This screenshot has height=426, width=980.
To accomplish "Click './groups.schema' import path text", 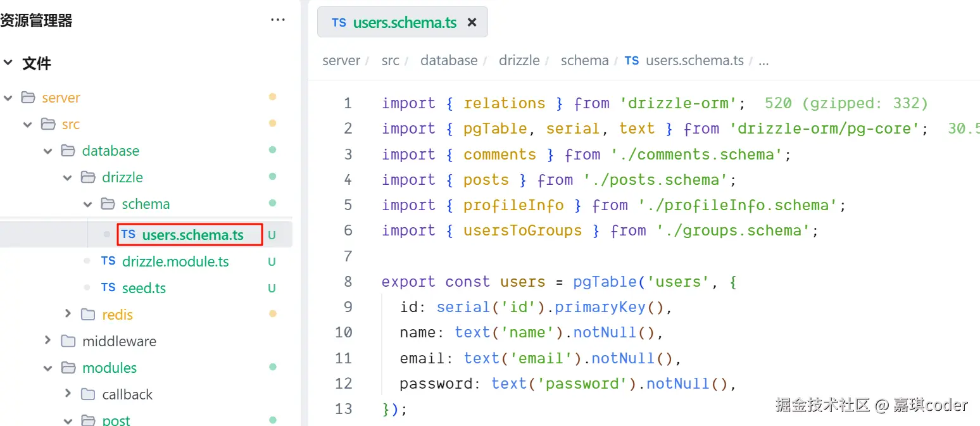I will pyautogui.click(x=732, y=230).
